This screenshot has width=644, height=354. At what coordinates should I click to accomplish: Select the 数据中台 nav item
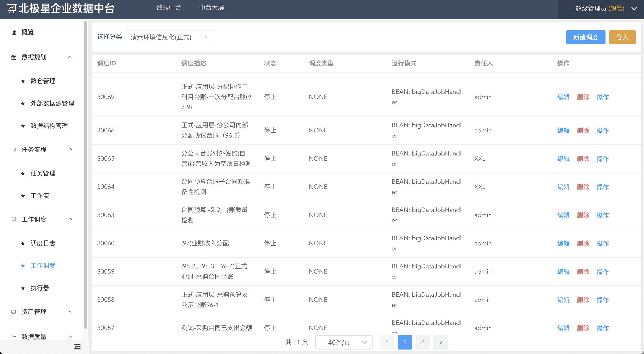[x=169, y=8]
